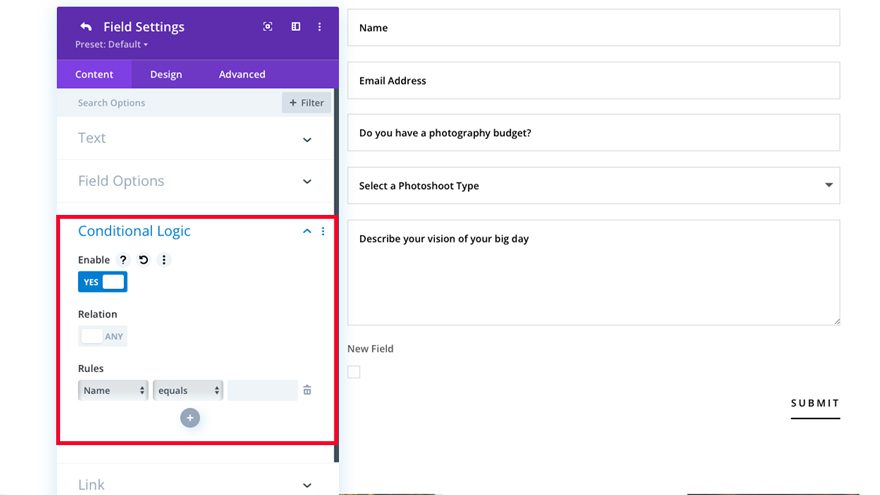Toggle the Enable conditional logic YES switch
Screen dimensions: 880x495
coord(103,282)
